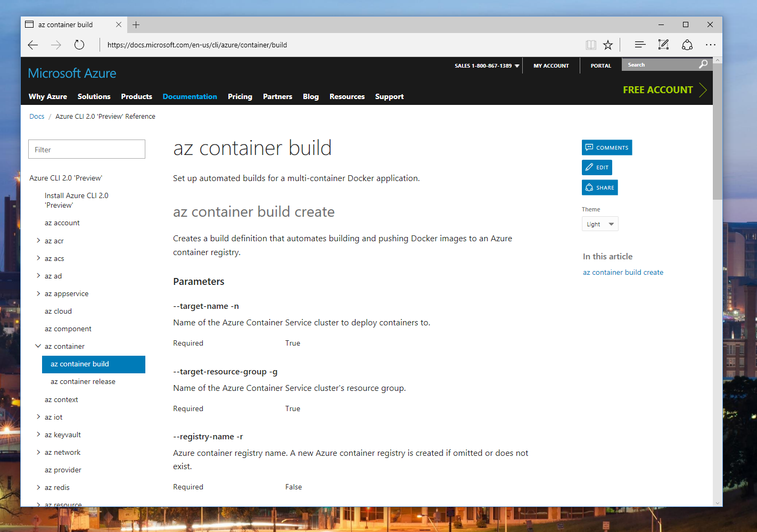Image resolution: width=757 pixels, height=532 pixels.
Task: Click the Docs breadcrumb link
Action: pos(37,117)
